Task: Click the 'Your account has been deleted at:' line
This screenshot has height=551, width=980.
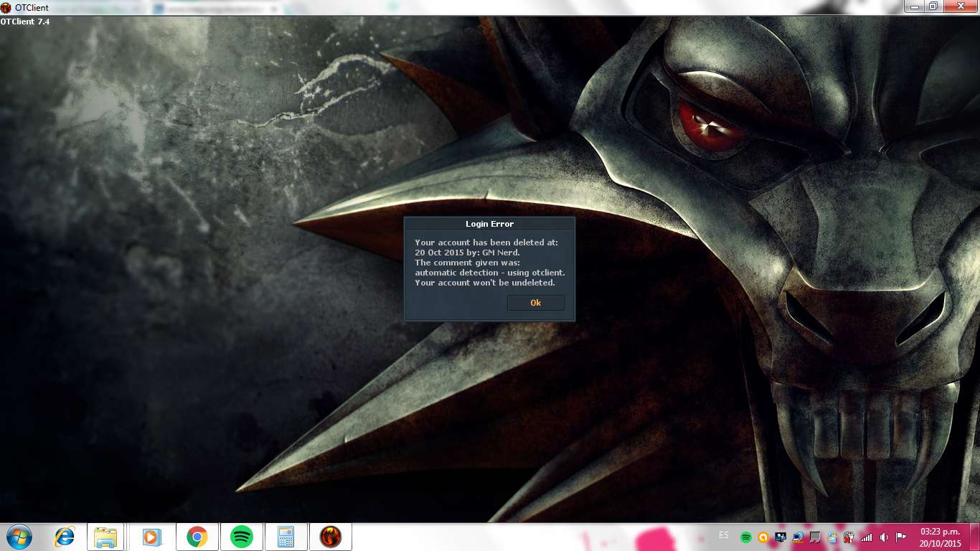Action: coord(486,242)
